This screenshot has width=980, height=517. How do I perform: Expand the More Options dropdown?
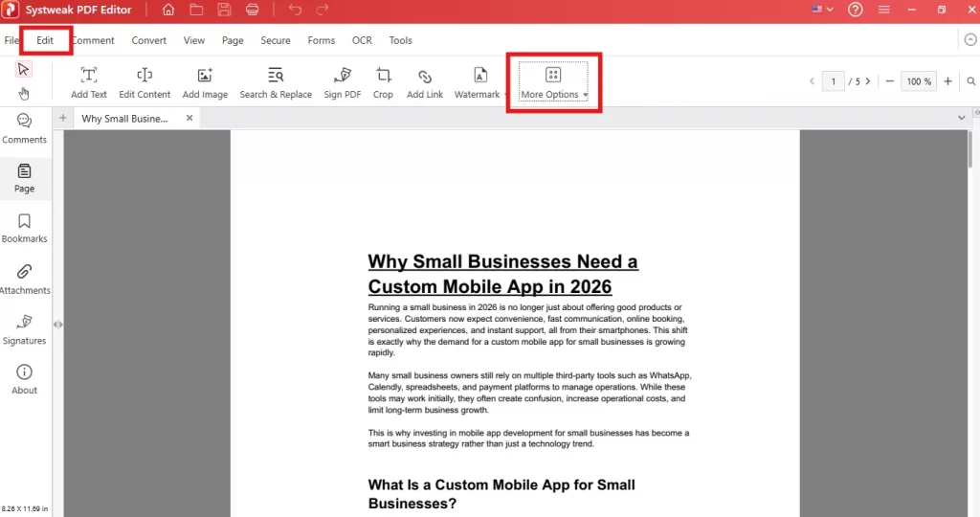pos(553,82)
